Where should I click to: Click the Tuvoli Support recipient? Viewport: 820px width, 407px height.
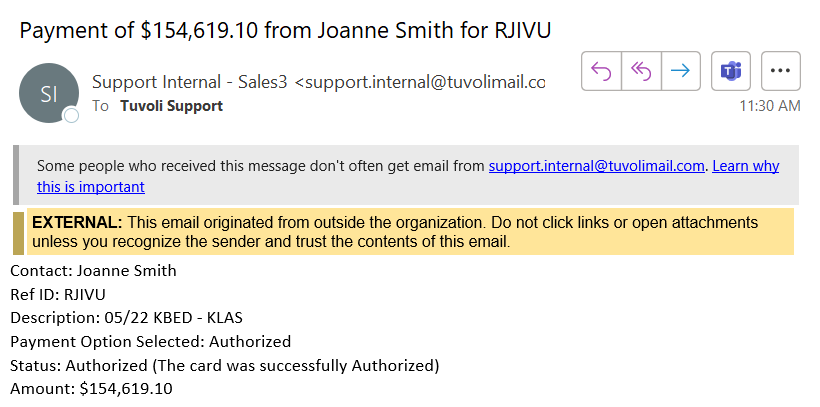pos(171,106)
